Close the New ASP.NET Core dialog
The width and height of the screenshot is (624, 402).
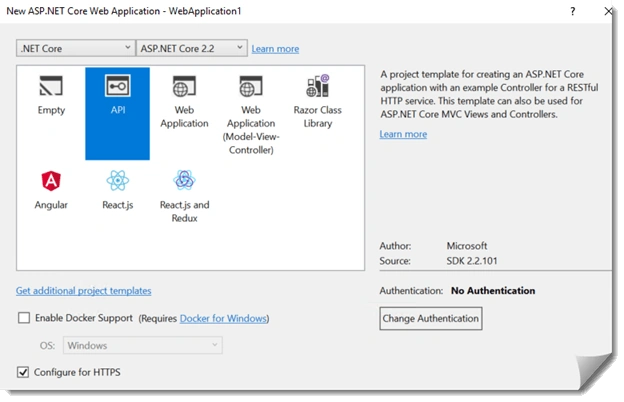(608, 11)
